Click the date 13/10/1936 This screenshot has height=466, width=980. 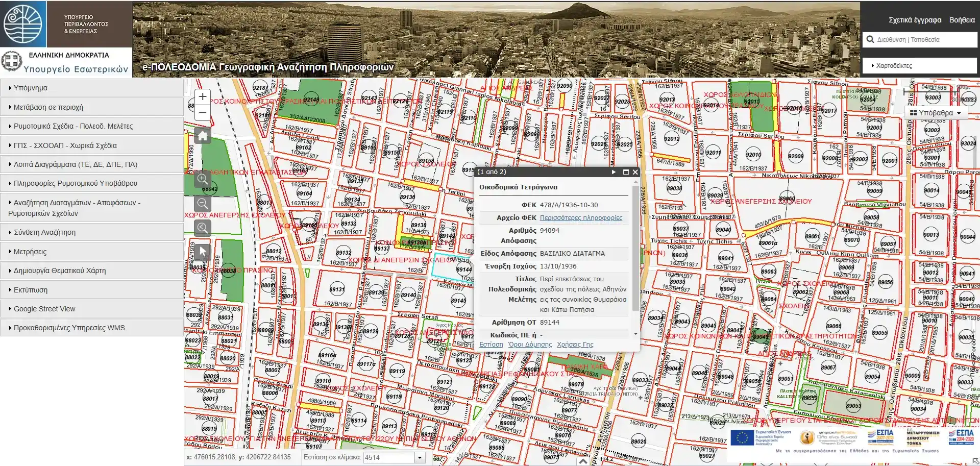(558, 266)
